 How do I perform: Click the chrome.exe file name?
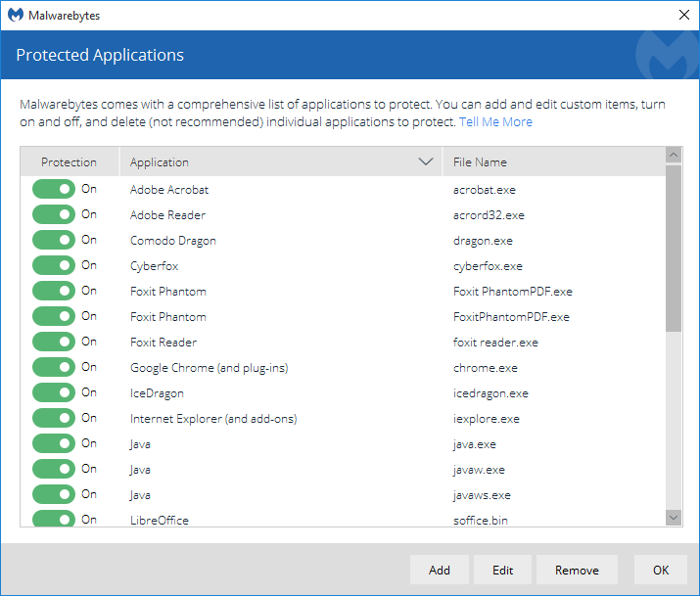click(486, 368)
